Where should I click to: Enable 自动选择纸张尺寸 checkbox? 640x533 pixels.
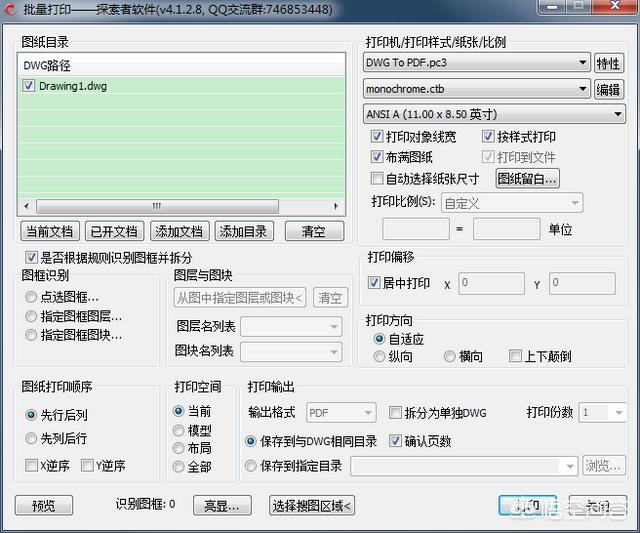[x=377, y=178]
